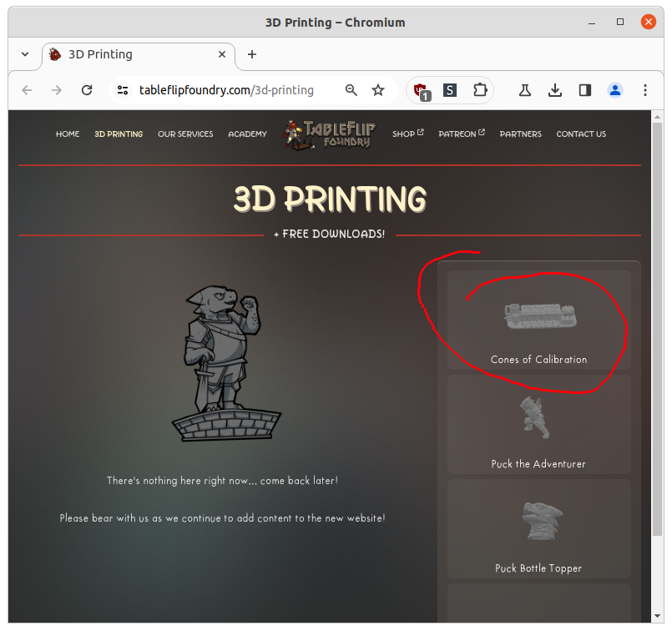
Task: Open the ACADEMY menu item
Action: (x=247, y=134)
